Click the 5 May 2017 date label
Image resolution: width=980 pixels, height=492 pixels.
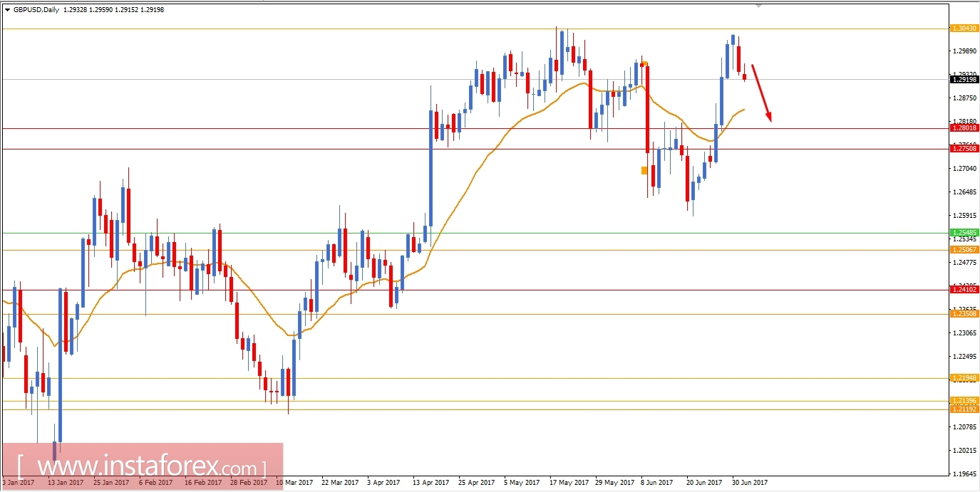click(523, 483)
